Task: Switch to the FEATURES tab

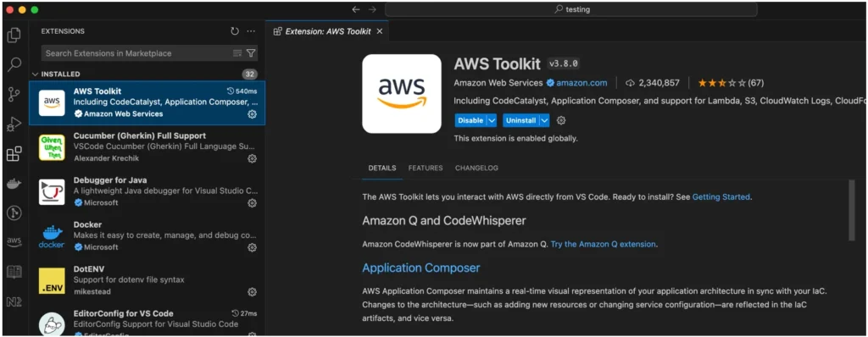Action: point(426,168)
